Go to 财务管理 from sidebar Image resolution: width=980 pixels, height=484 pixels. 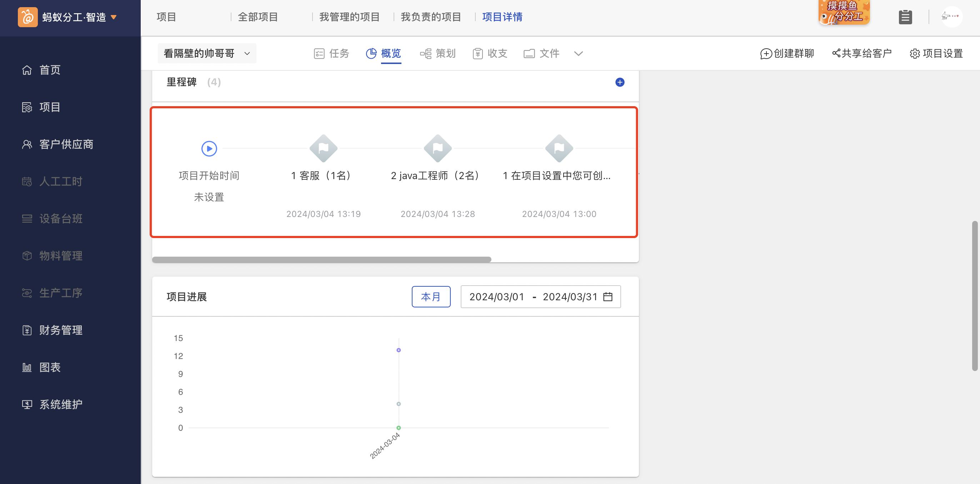(x=60, y=330)
